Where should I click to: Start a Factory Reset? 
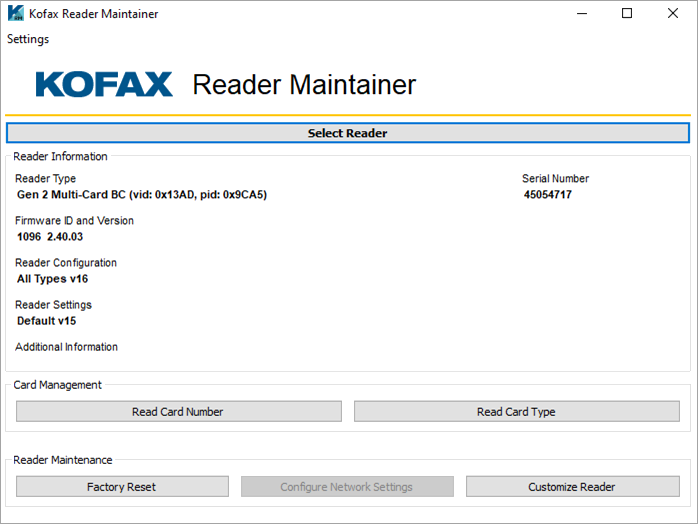(122, 487)
